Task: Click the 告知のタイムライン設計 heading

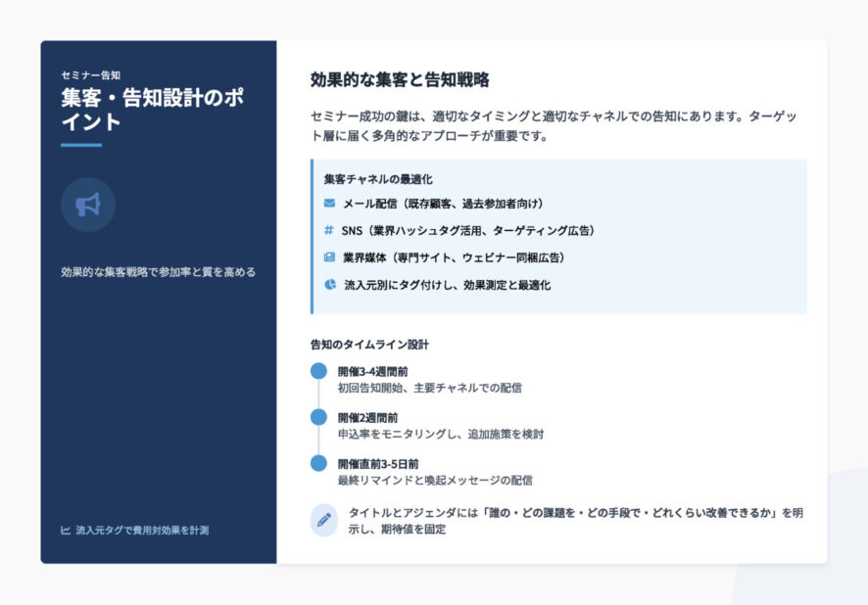Action: click(x=369, y=345)
